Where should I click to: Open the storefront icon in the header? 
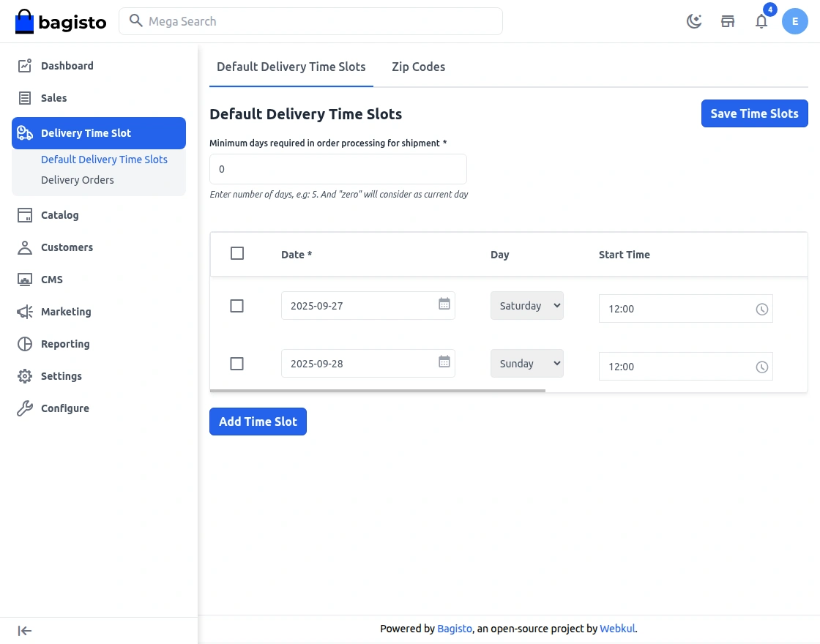728,21
